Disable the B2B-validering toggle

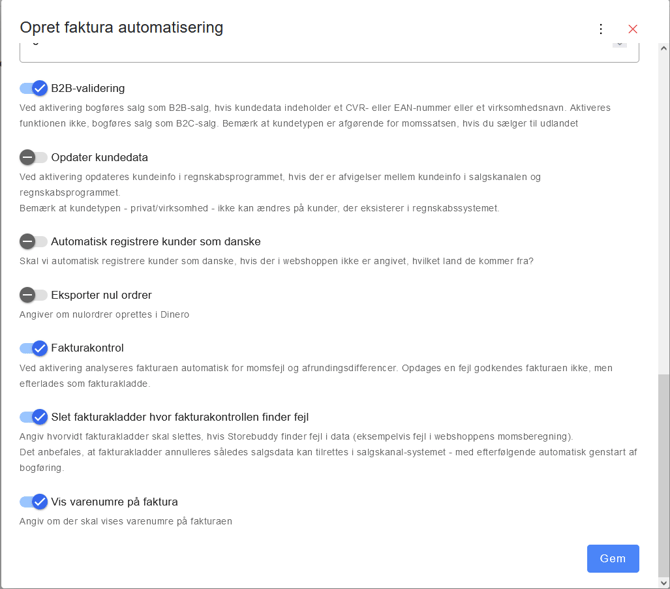coord(33,88)
